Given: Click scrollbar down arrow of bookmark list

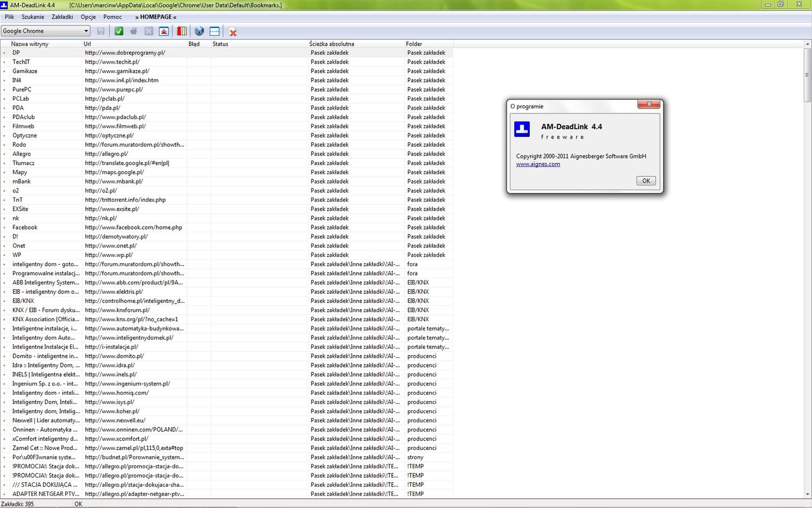Looking at the screenshot, I should 807,494.
